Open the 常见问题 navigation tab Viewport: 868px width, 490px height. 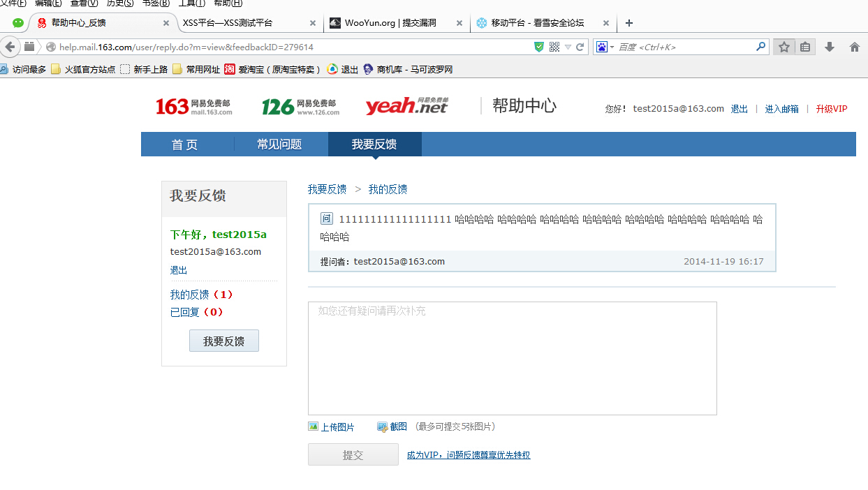(279, 144)
